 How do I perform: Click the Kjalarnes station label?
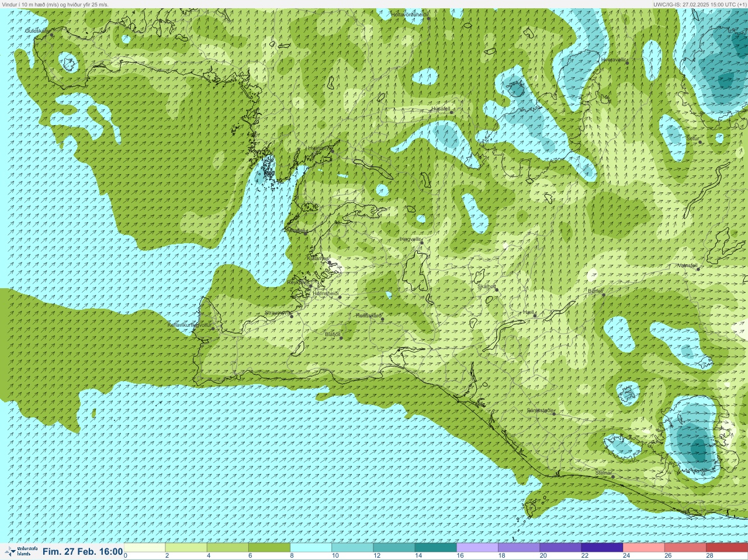click(x=318, y=258)
